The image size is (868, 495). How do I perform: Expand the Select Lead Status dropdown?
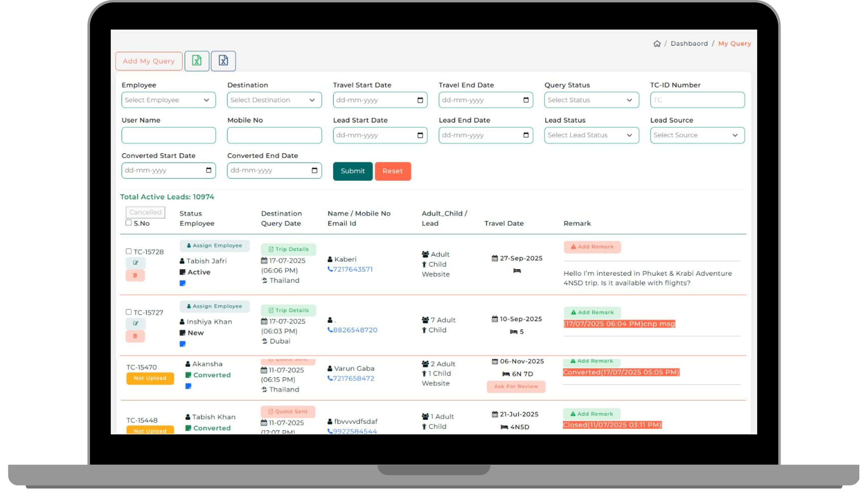tap(592, 135)
